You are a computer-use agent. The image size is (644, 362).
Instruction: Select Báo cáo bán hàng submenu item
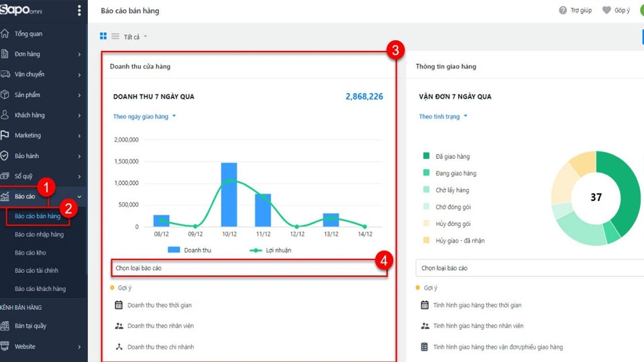point(38,217)
